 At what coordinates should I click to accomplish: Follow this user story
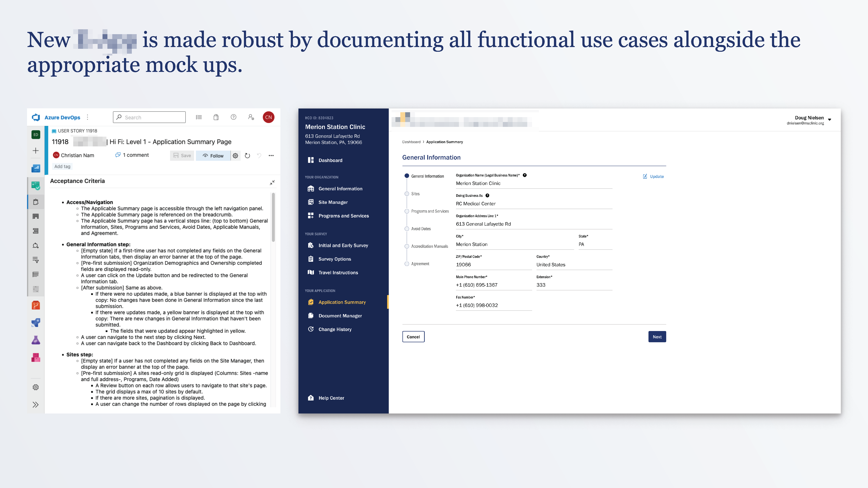(x=213, y=156)
